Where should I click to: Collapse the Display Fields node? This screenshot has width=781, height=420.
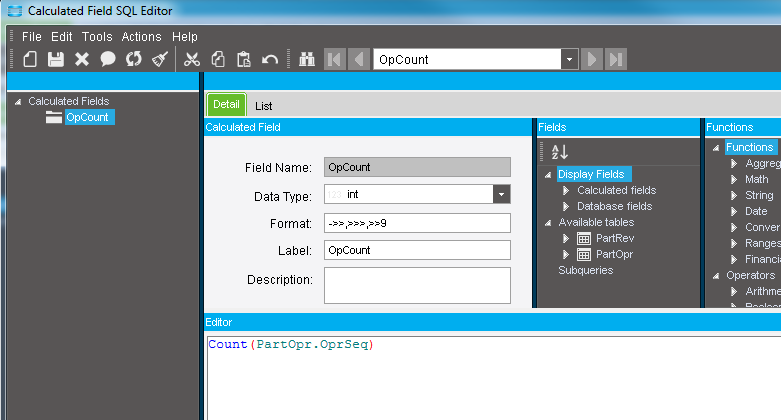point(548,175)
